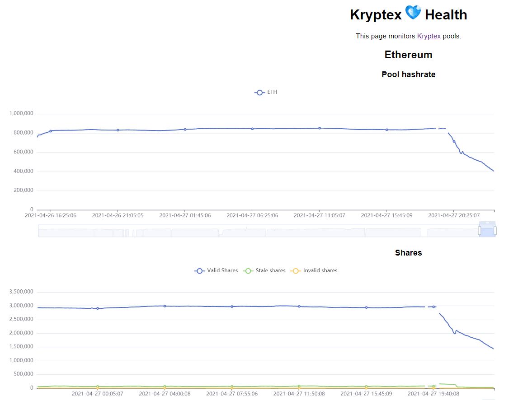Toggle Valid Shares legend entry
Viewport: 532px width, 400px height.
216,270
